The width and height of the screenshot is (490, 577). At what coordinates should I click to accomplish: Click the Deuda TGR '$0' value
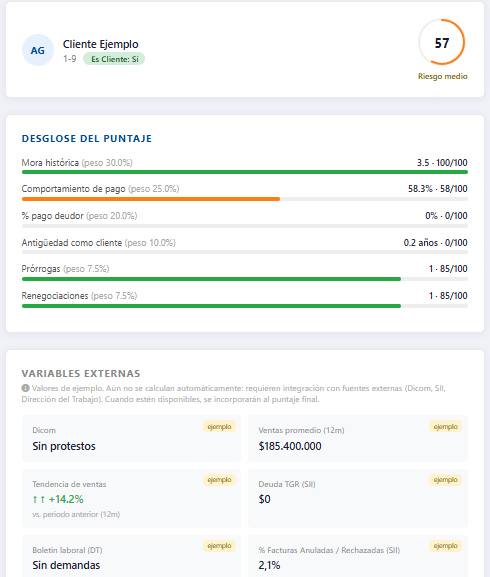(x=264, y=499)
